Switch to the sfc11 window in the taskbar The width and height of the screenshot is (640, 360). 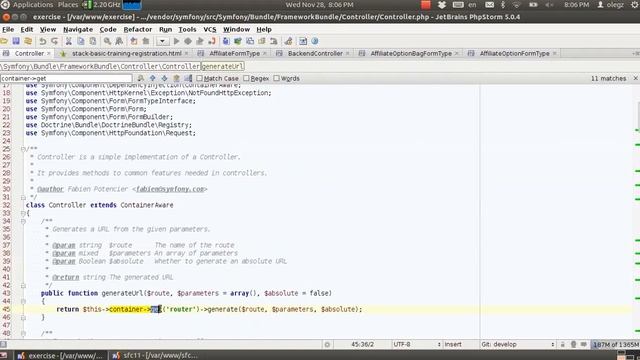point(155,356)
